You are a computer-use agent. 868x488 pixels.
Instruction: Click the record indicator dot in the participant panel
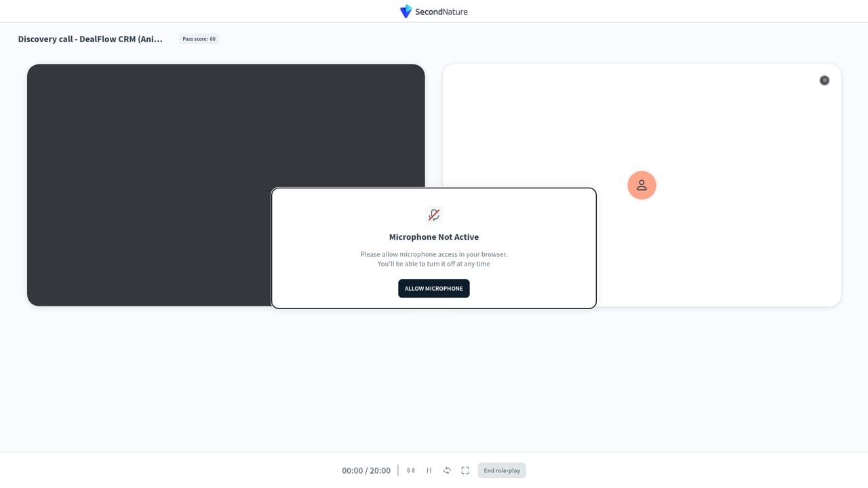point(825,80)
